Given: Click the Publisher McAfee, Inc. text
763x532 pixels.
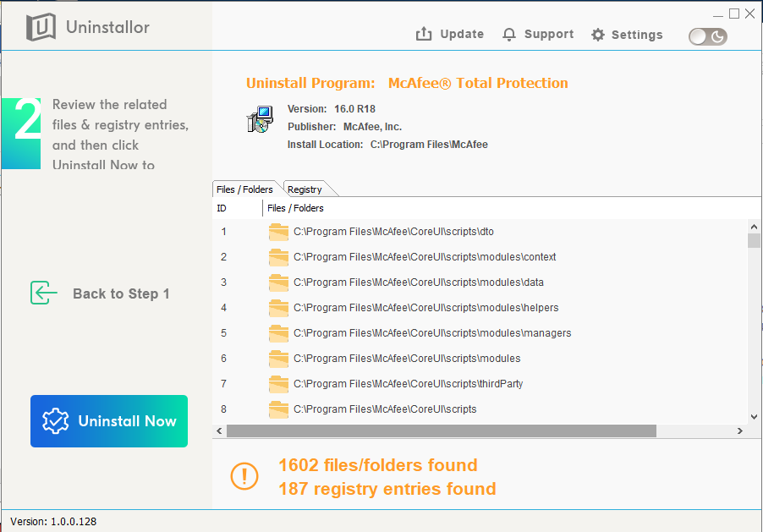Looking at the screenshot, I should pos(344,127).
